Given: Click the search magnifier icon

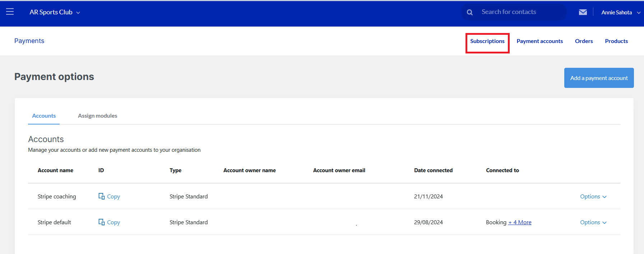Looking at the screenshot, I should 469,12.
